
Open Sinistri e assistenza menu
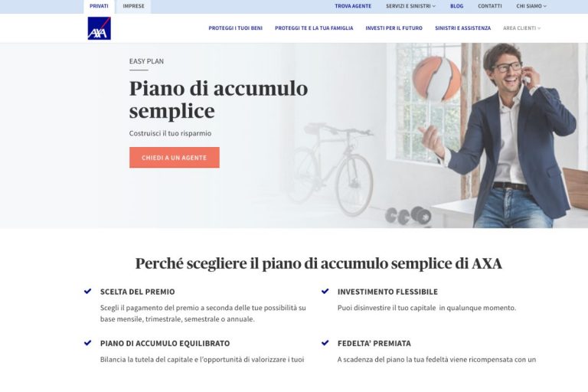(462, 28)
